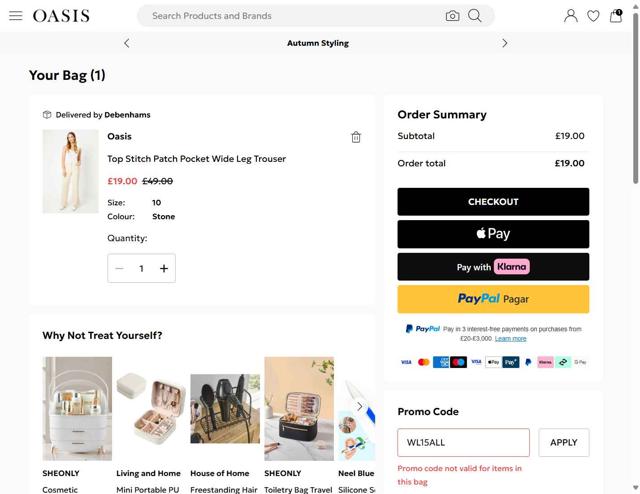
Task: Open the hamburger menu
Action: pos(16,16)
